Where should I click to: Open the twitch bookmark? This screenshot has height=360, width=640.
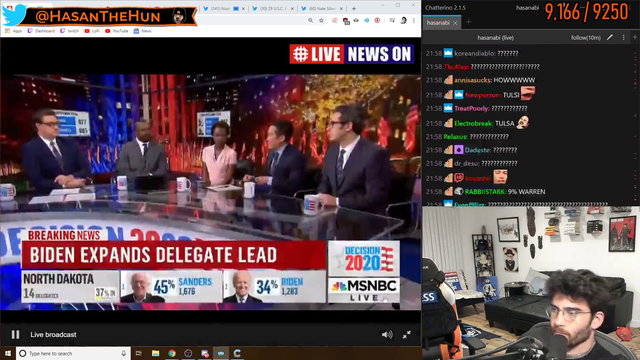coord(70,31)
